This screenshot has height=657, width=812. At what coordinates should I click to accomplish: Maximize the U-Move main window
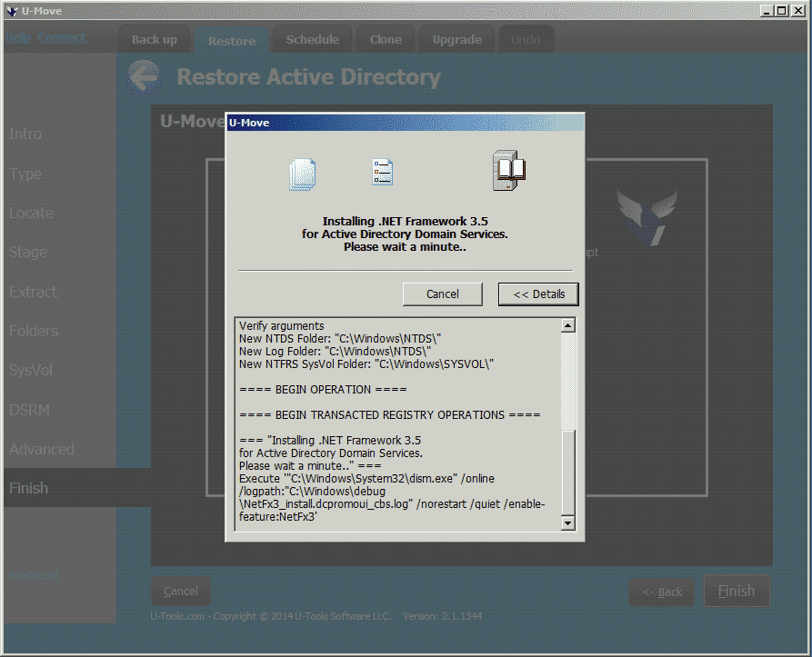tap(782, 10)
